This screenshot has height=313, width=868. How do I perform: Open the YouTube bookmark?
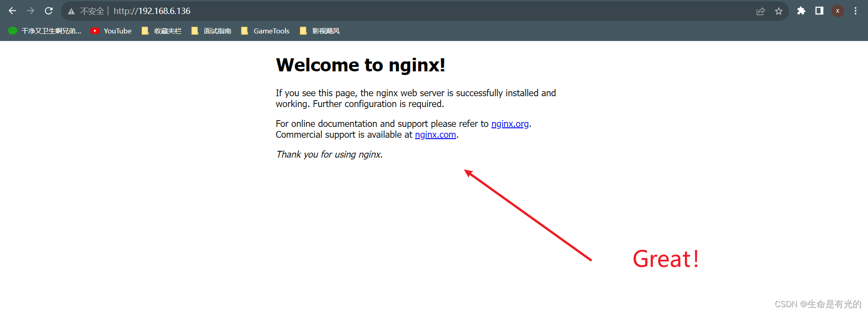[x=111, y=31]
